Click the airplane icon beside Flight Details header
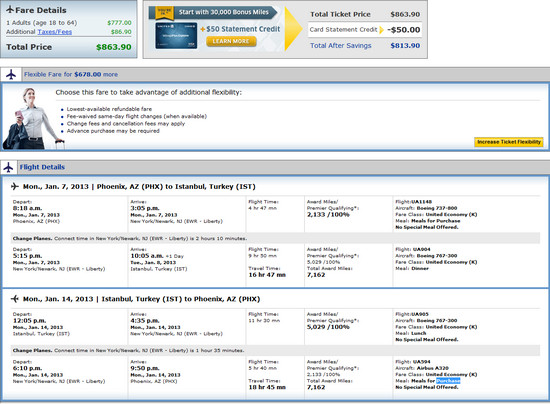The width and height of the screenshot is (550, 404). [8, 167]
